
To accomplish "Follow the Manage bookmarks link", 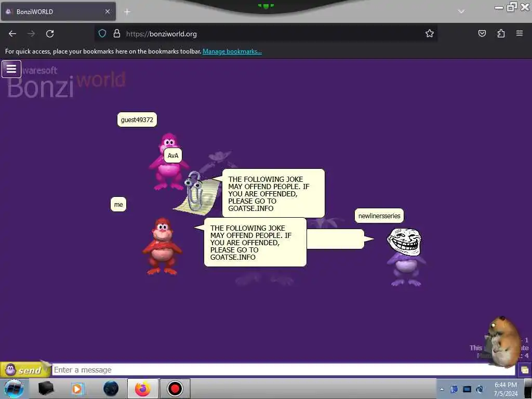I will [232, 51].
